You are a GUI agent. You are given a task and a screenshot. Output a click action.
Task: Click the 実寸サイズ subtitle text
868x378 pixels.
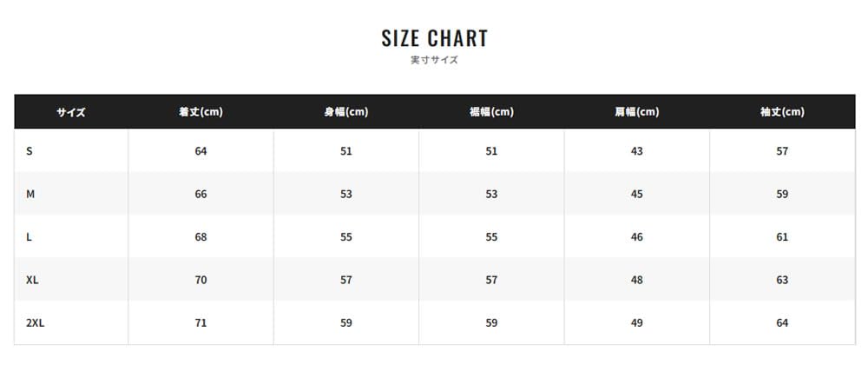(x=434, y=61)
